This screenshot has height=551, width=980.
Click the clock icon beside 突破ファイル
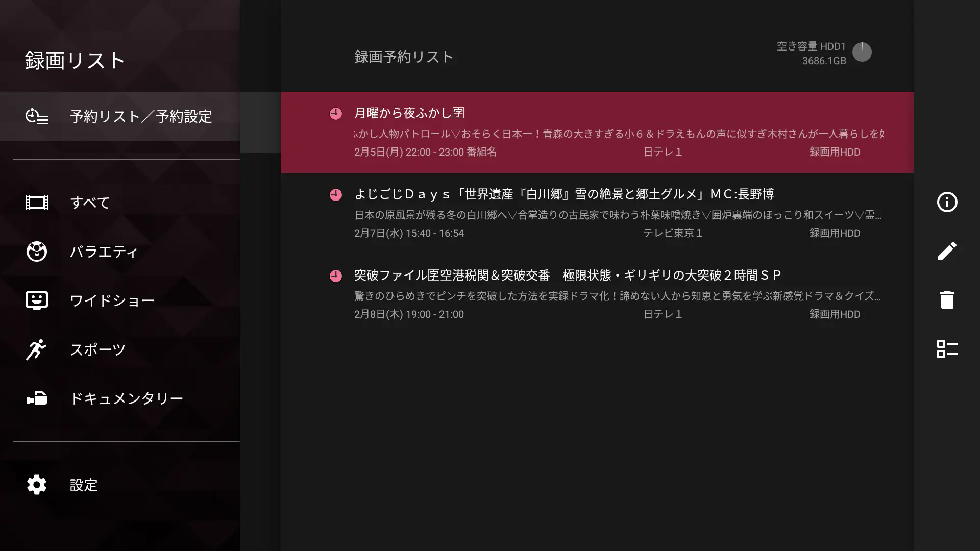[336, 275]
